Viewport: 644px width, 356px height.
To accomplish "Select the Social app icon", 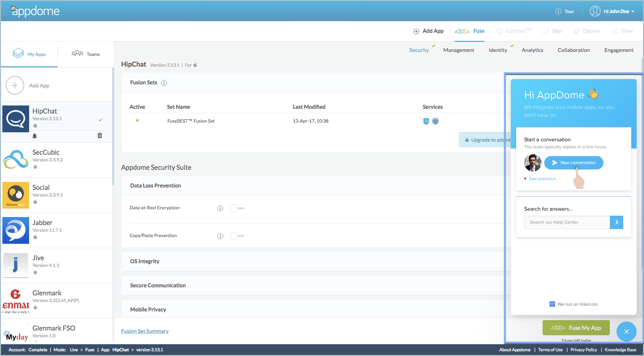I will tap(16, 195).
